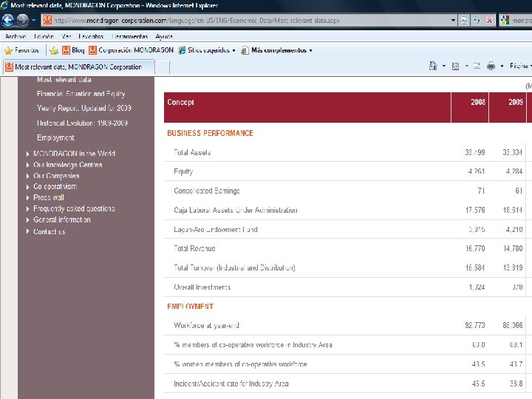532x399 pixels.
Task: Click the Home page toolbar icon
Action: tap(433, 66)
